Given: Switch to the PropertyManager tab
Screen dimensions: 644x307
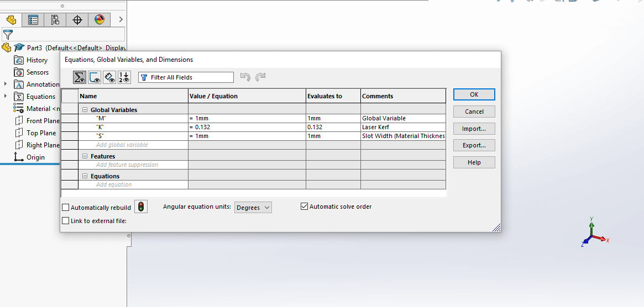Looking at the screenshot, I should click(x=33, y=20).
